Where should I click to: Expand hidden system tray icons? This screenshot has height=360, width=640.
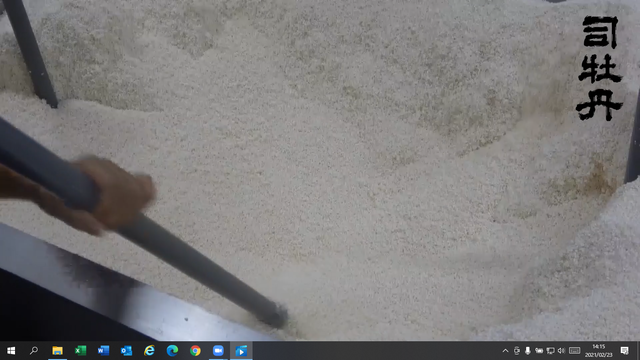click(x=505, y=351)
